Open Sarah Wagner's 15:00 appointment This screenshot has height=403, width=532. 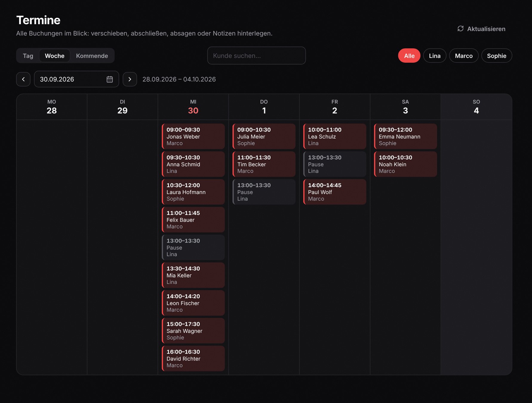pyautogui.click(x=193, y=331)
